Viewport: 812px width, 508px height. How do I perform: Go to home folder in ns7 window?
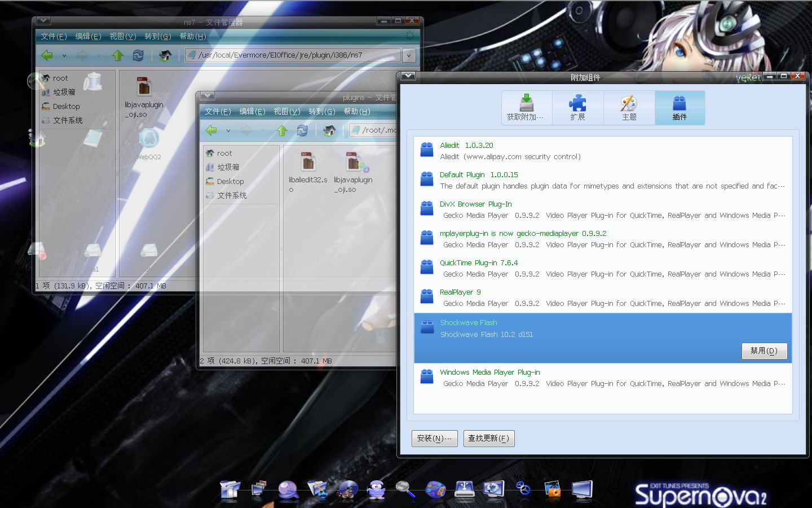(x=165, y=55)
